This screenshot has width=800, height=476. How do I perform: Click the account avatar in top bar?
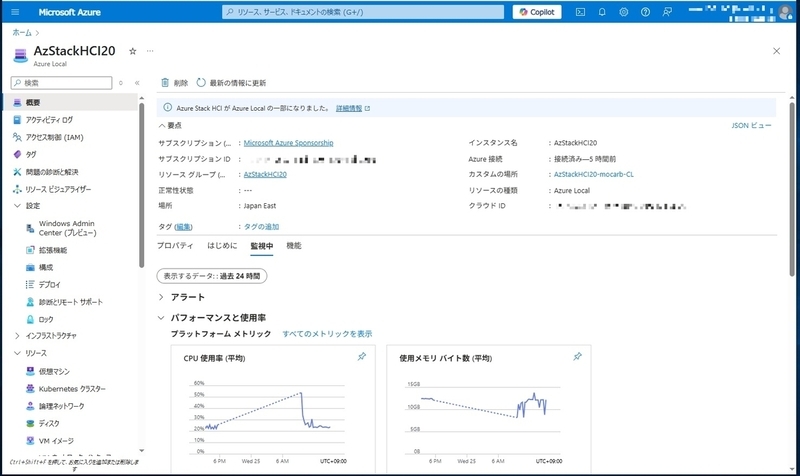786,12
